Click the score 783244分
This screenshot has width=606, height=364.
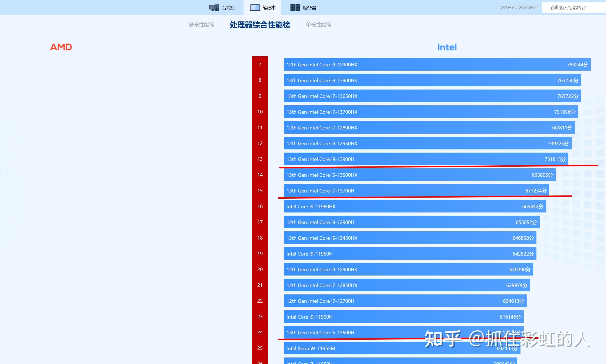(x=577, y=65)
